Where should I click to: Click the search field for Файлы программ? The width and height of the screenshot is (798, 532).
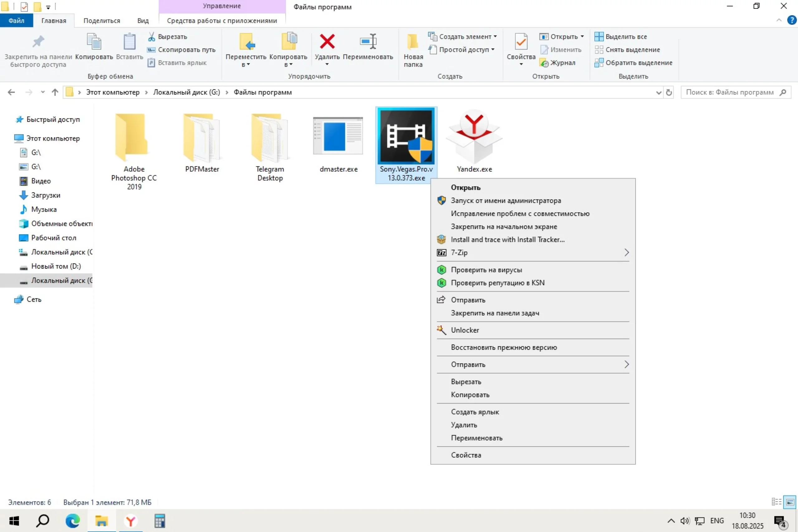[729, 92]
